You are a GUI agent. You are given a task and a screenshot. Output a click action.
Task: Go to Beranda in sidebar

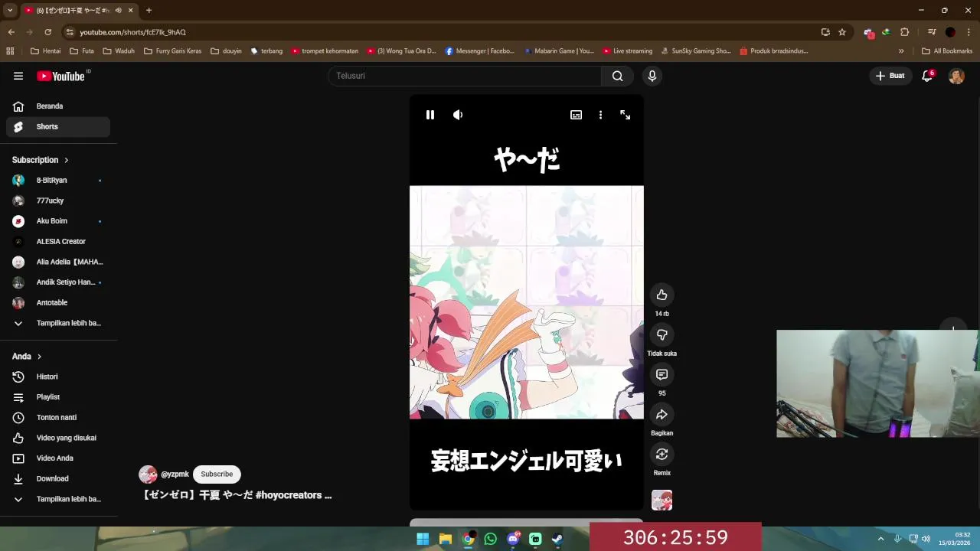(58, 106)
